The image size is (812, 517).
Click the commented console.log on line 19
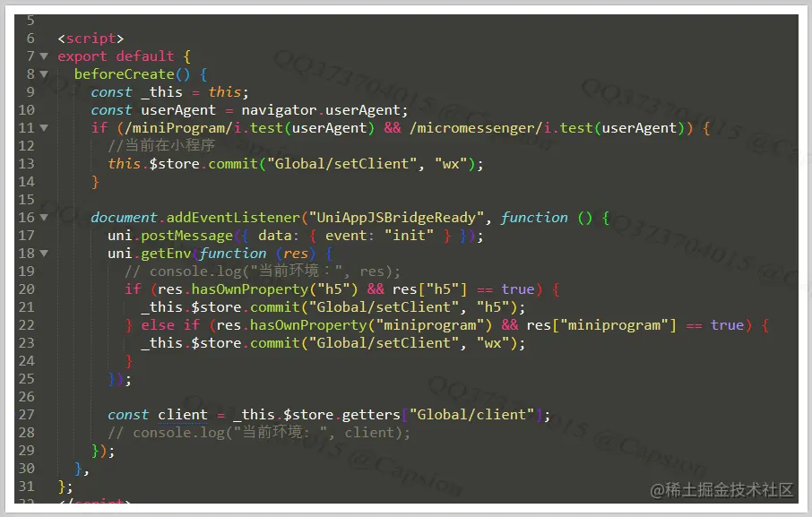click(262, 271)
